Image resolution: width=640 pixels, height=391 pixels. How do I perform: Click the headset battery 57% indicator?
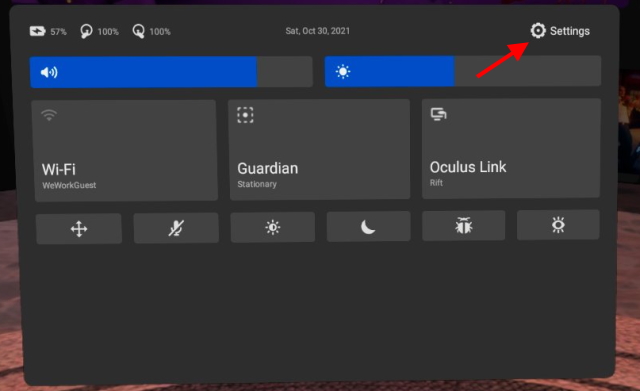(x=48, y=31)
